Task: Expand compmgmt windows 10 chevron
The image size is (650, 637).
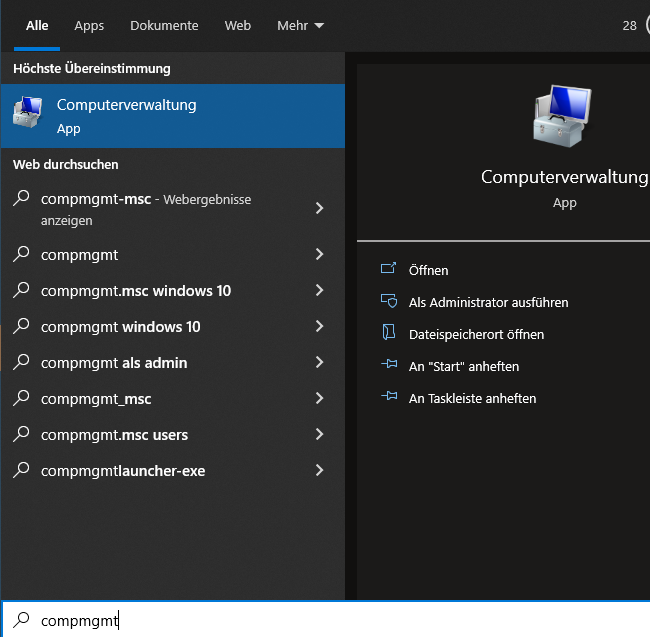Action: pos(319,326)
